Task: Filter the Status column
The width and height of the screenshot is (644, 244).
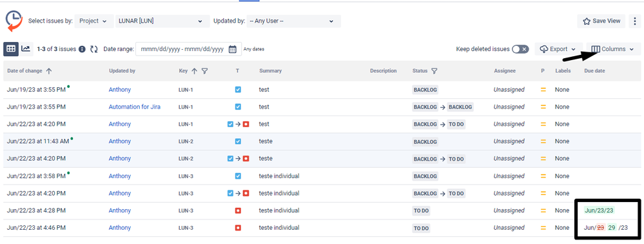Action: tap(434, 71)
